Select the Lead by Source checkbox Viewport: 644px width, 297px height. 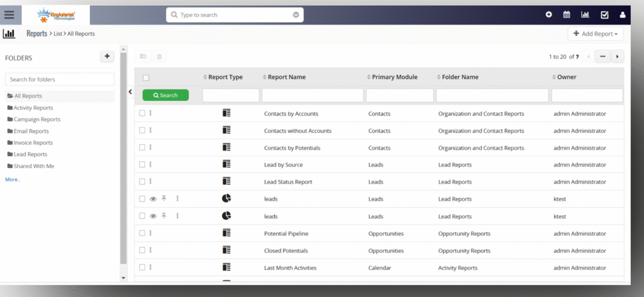point(142,164)
